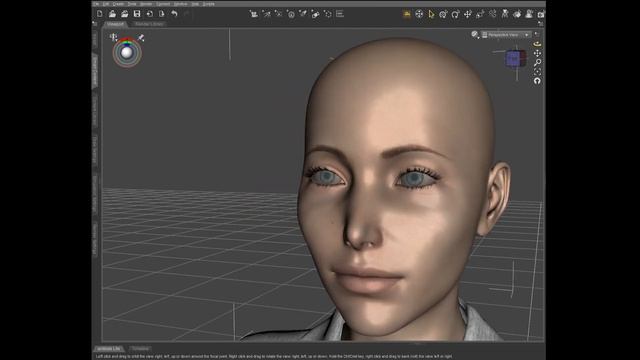This screenshot has height=360, width=640.
Task: Expand the Smart Content side pane tab
Action: click(95, 71)
